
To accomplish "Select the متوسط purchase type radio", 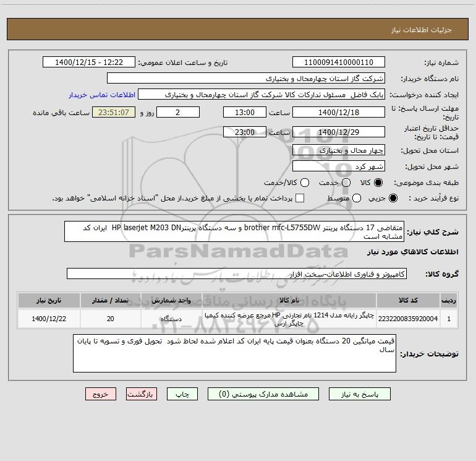I will (357, 198).
